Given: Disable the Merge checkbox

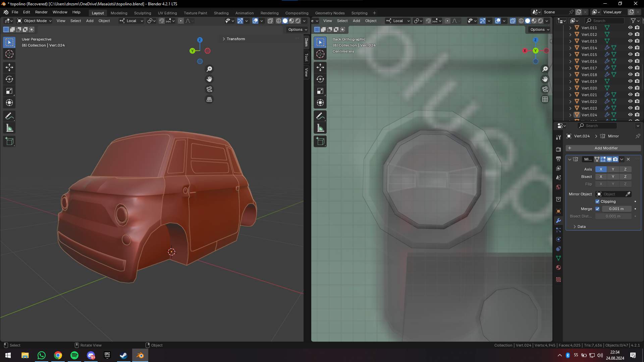Looking at the screenshot, I should click(597, 209).
